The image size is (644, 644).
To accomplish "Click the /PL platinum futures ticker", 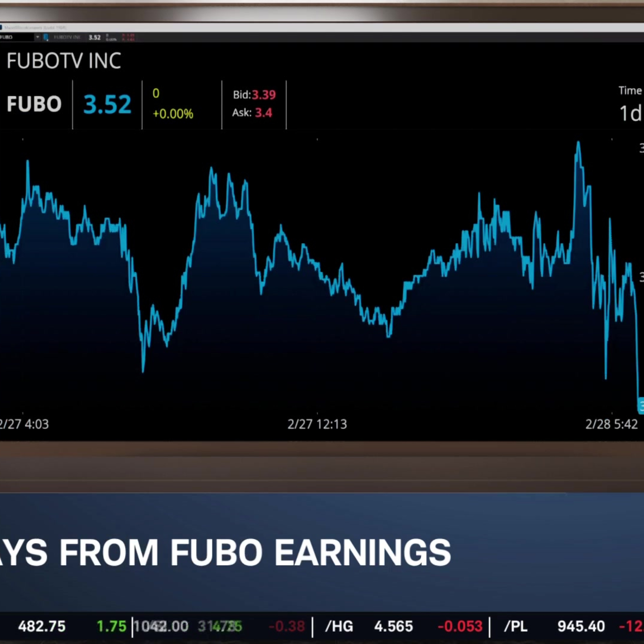I will tap(516, 626).
